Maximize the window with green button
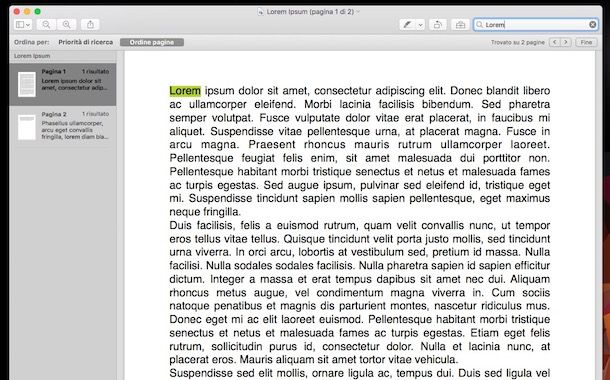This screenshot has height=380, width=610. 38,12
